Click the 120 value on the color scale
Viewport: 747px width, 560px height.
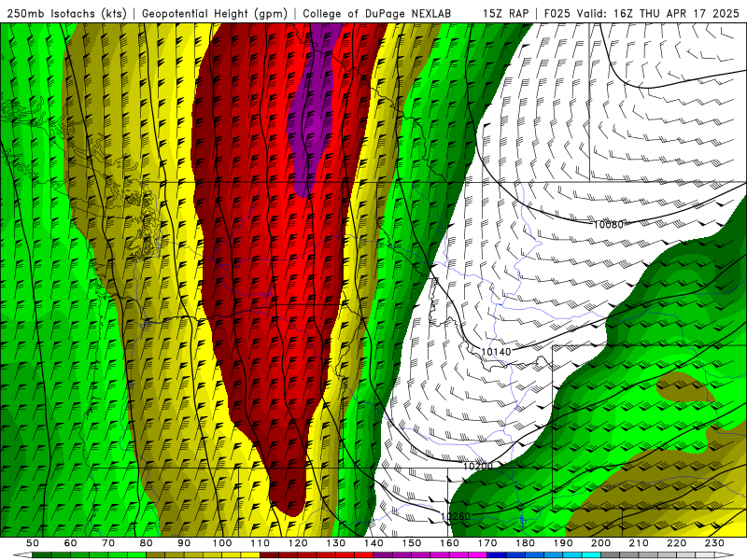point(298,543)
